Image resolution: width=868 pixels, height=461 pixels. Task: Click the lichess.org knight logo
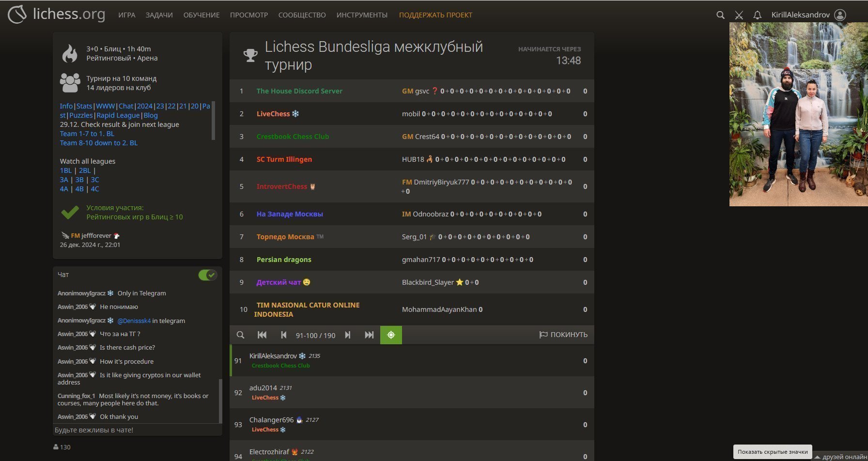pos(17,15)
